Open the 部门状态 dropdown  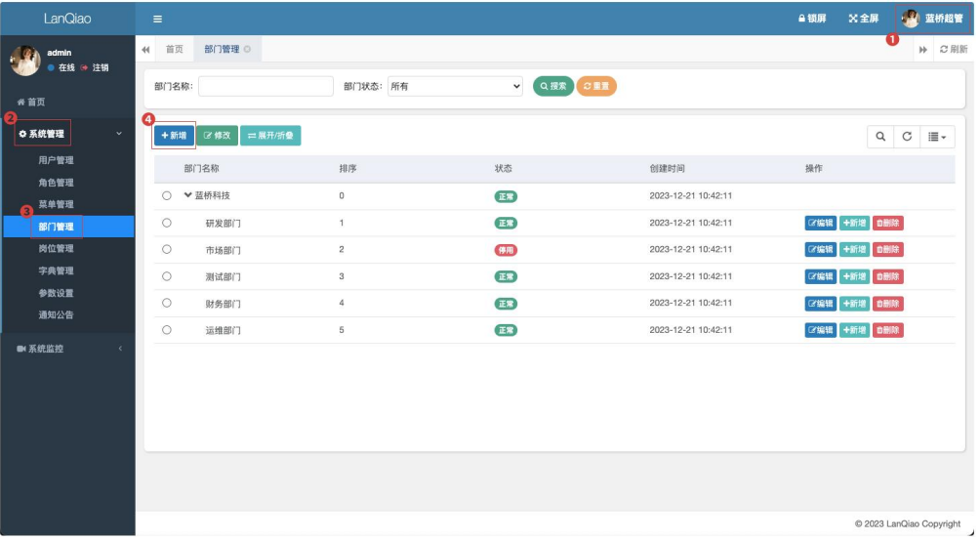(x=455, y=86)
